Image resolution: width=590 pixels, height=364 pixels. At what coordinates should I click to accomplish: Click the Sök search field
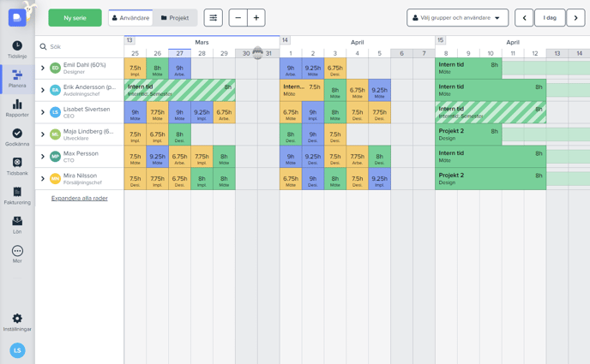[x=81, y=46]
